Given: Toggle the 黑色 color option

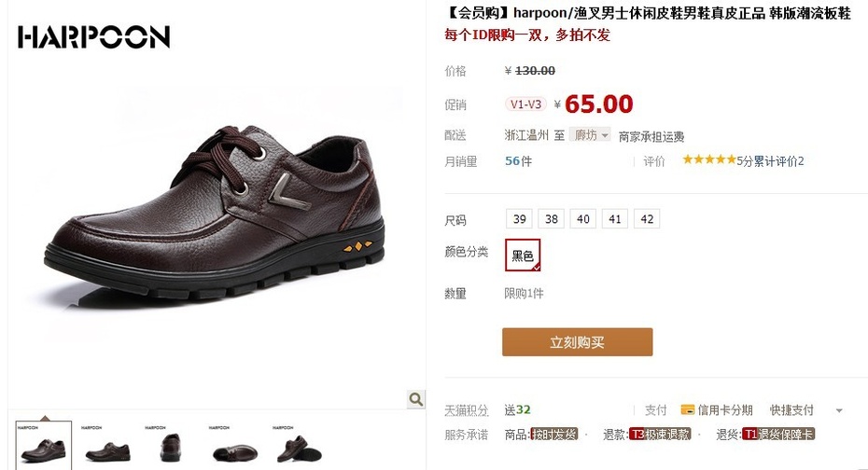Looking at the screenshot, I should pos(523,255).
